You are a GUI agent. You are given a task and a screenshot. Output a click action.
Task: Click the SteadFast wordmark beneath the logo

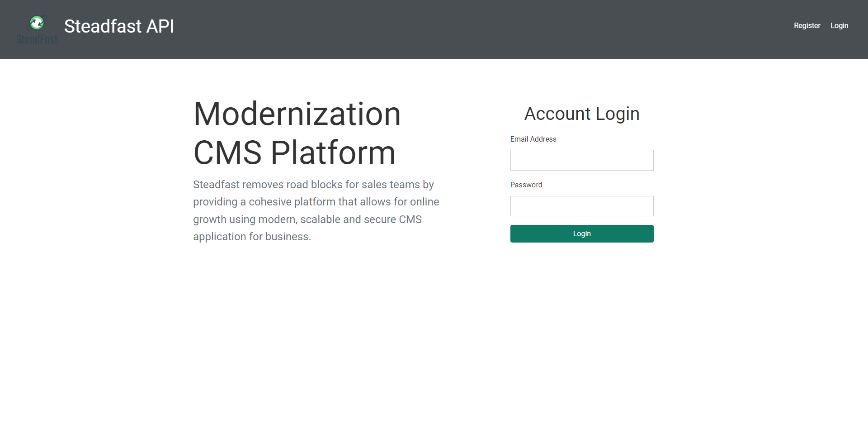[37, 39]
